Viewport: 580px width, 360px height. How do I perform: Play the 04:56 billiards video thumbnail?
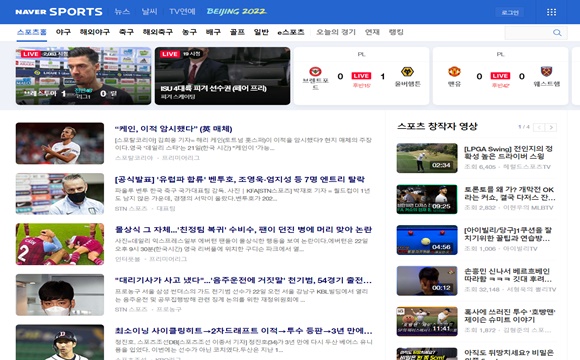pos(427,240)
